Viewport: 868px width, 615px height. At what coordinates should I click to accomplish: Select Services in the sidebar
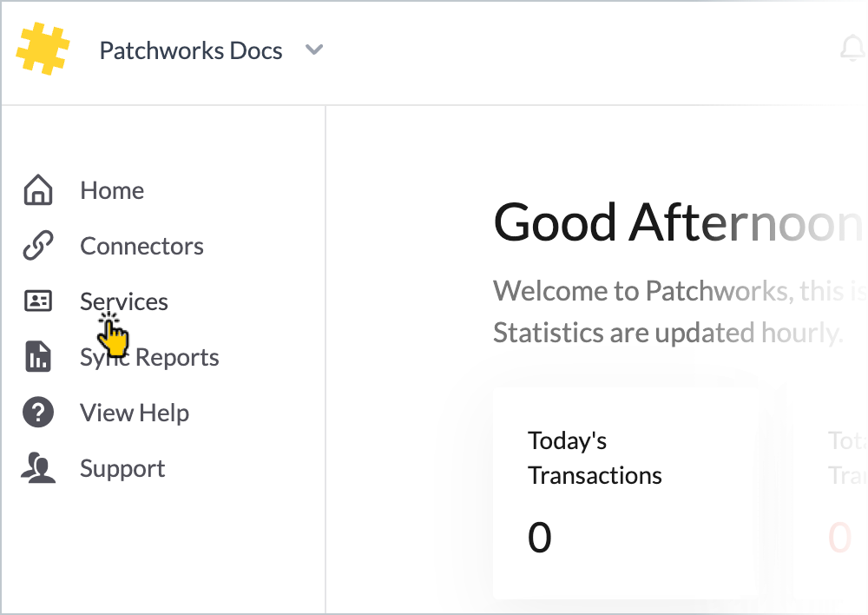[x=124, y=301]
